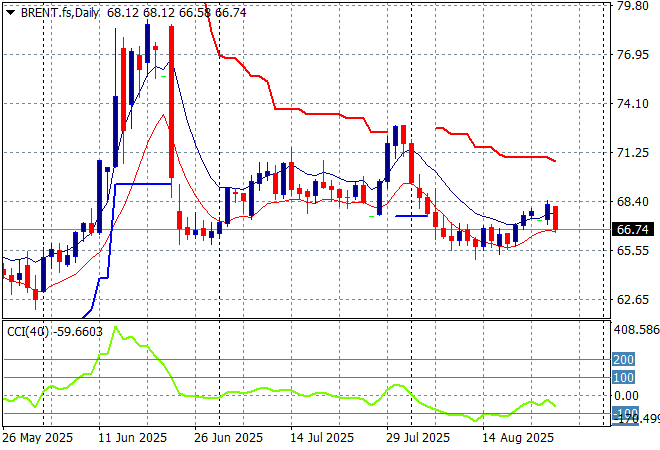
Task: Click the 408.586 CCI scale maximum label
Action: click(635, 329)
